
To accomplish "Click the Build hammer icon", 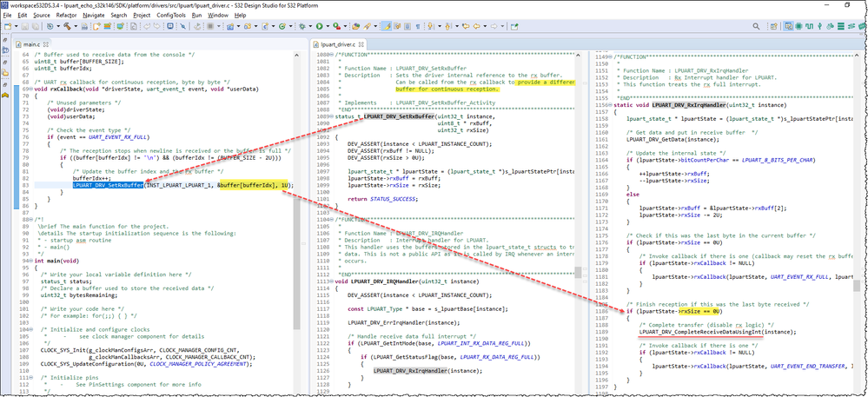I will point(66,26).
